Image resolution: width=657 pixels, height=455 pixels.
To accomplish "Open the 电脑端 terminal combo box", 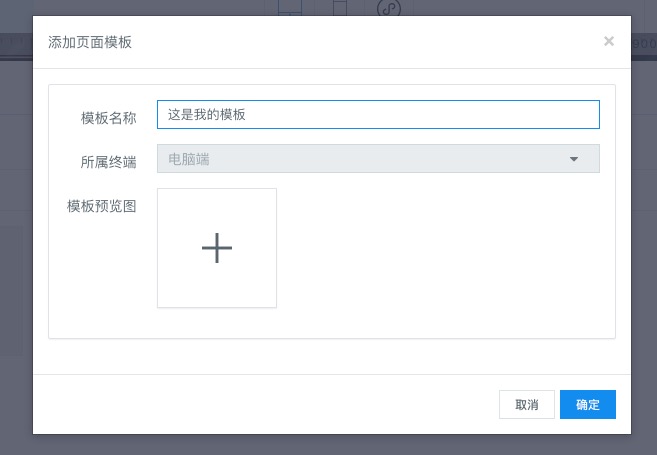I will 360,159.
